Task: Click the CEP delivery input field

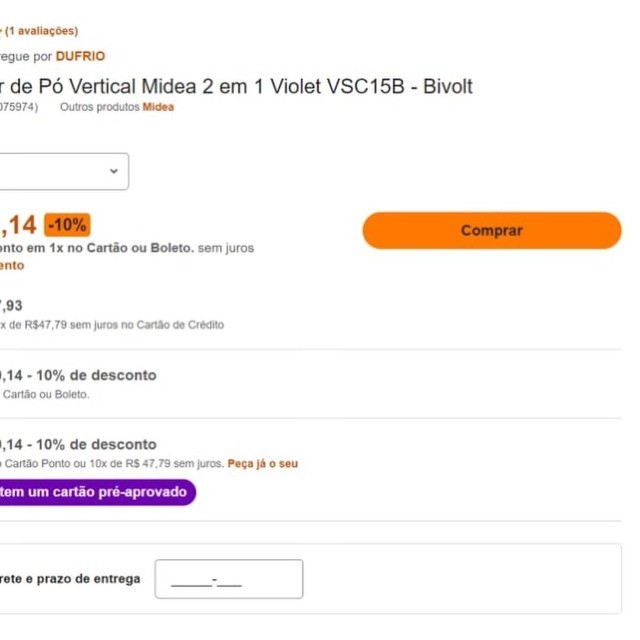Action: tap(229, 579)
